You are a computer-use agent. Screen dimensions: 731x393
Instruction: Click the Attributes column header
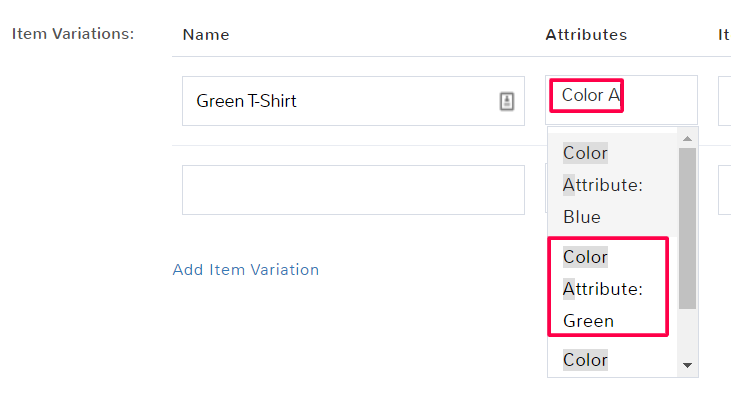click(x=586, y=34)
